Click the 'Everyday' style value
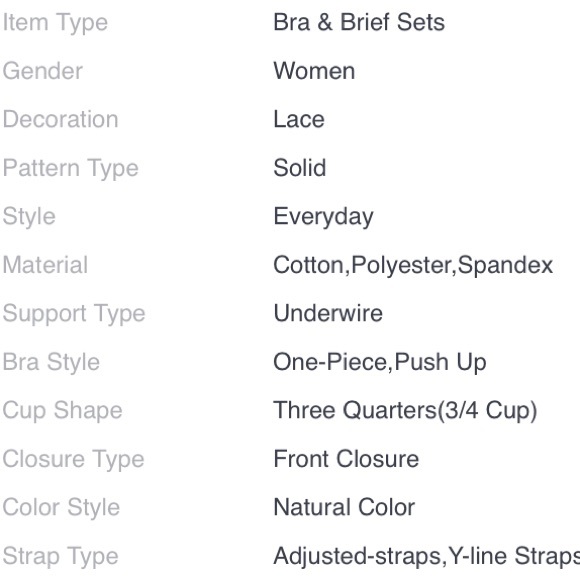580x580 pixels. 323,217
